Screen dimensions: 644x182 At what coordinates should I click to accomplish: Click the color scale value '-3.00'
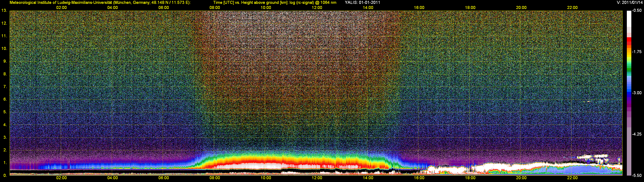click(x=637, y=93)
